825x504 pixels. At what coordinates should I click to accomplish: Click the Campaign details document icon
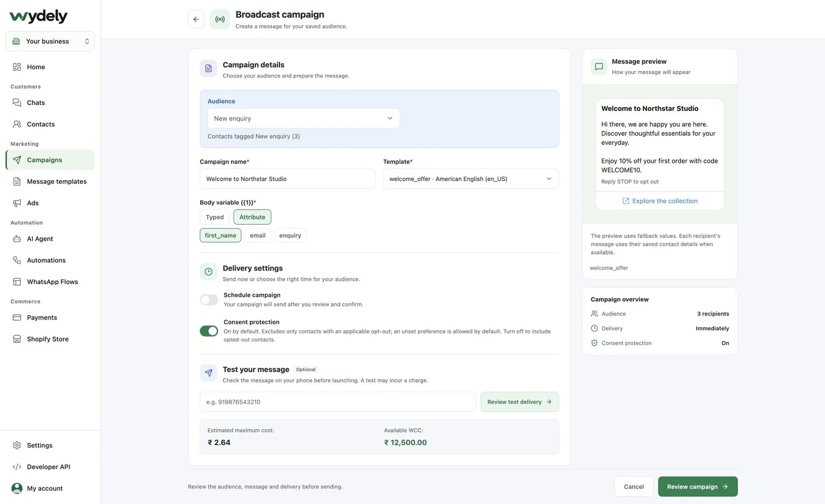pos(208,68)
